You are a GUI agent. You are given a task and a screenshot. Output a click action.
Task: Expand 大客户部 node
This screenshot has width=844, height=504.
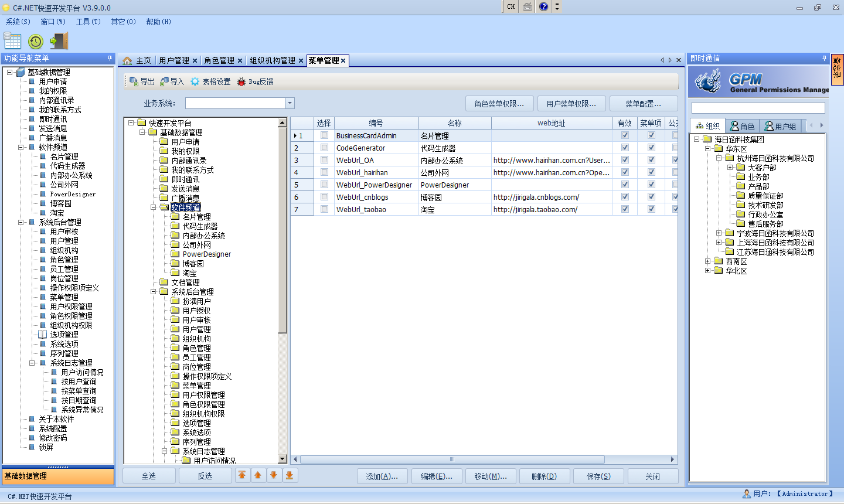point(730,168)
